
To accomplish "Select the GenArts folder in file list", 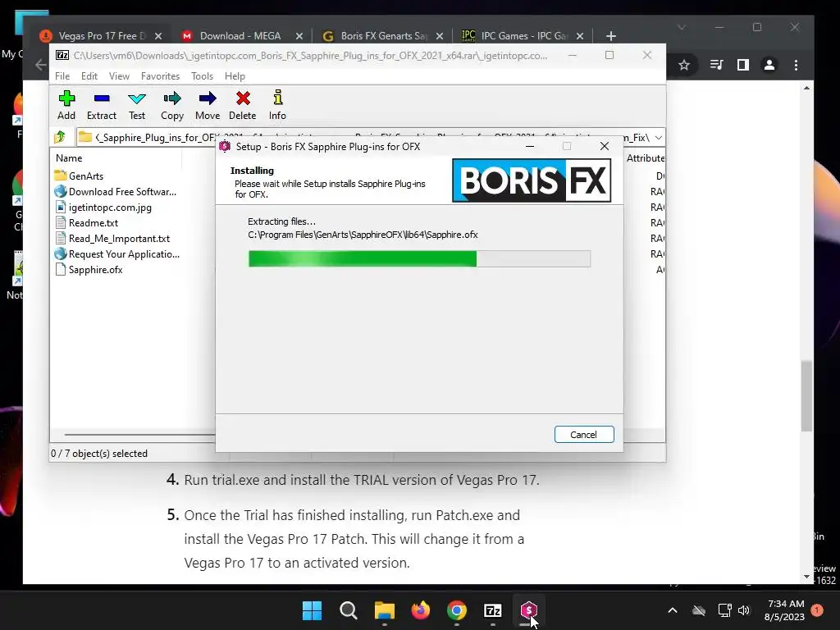I will pos(80,176).
